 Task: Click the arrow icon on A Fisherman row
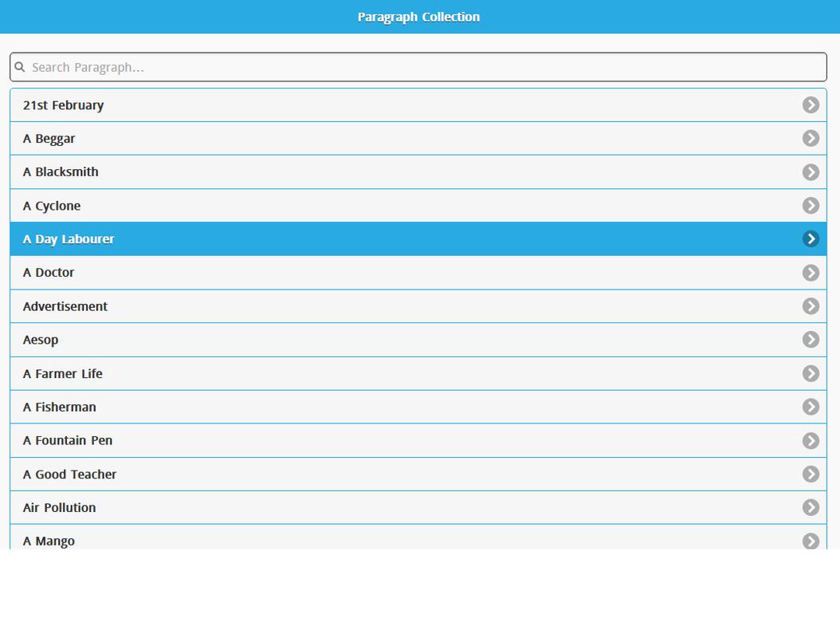(810, 407)
